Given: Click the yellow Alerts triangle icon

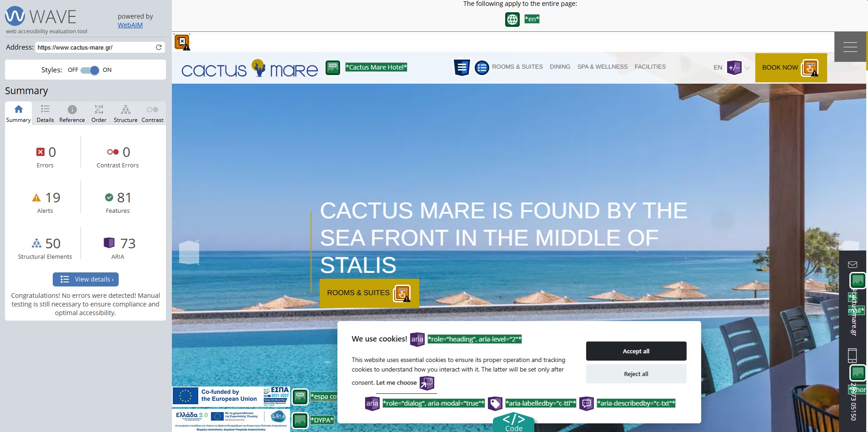Looking at the screenshot, I should pos(36,198).
